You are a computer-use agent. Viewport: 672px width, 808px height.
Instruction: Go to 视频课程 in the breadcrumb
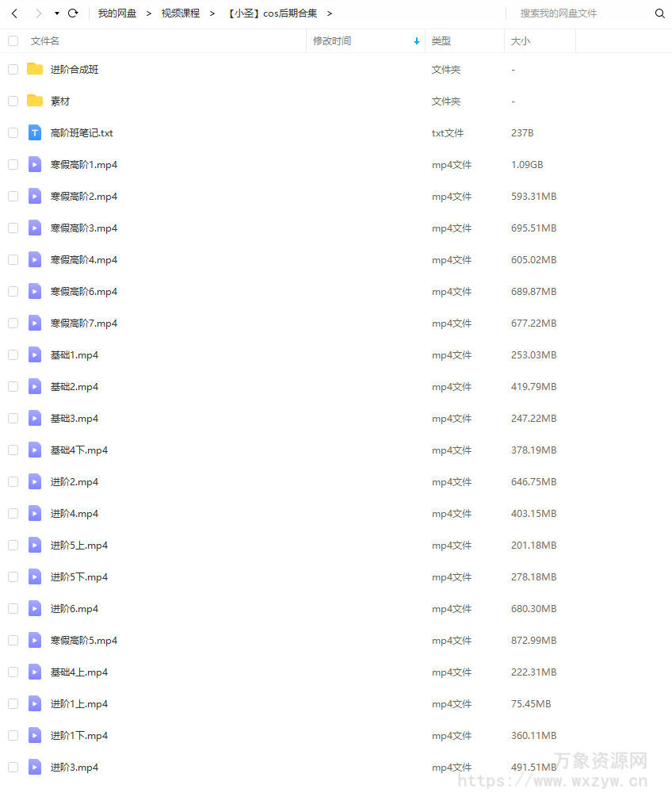180,13
